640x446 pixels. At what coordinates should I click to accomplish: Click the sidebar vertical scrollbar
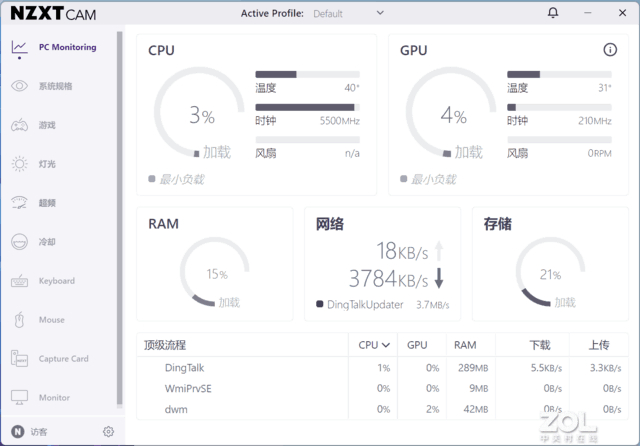tap(120, 218)
